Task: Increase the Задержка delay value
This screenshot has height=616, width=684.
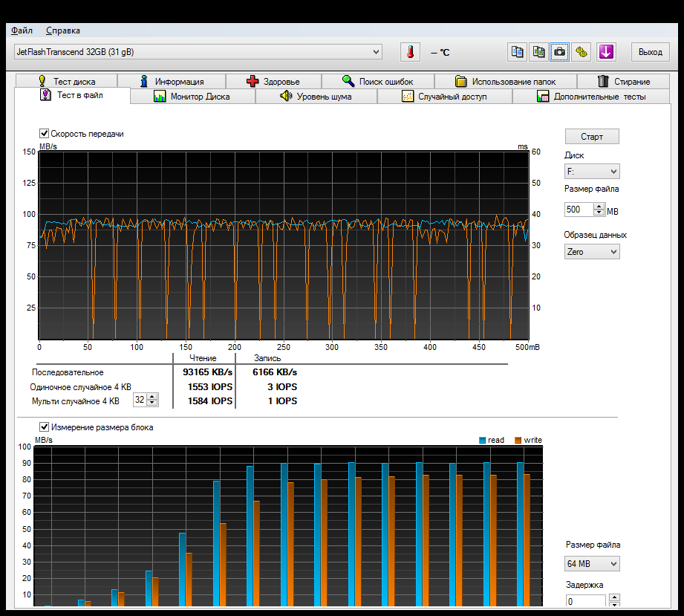Action: pos(614,597)
